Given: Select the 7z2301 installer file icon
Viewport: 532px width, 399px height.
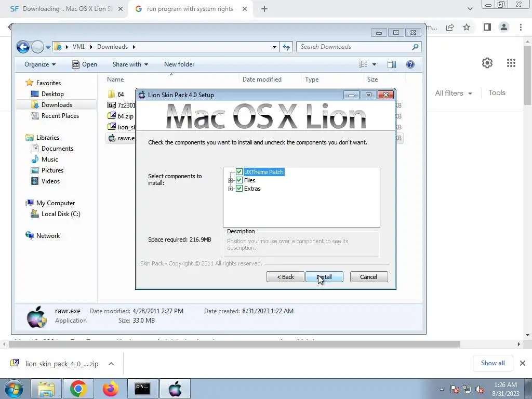Looking at the screenshot, I should pos(112,105).
